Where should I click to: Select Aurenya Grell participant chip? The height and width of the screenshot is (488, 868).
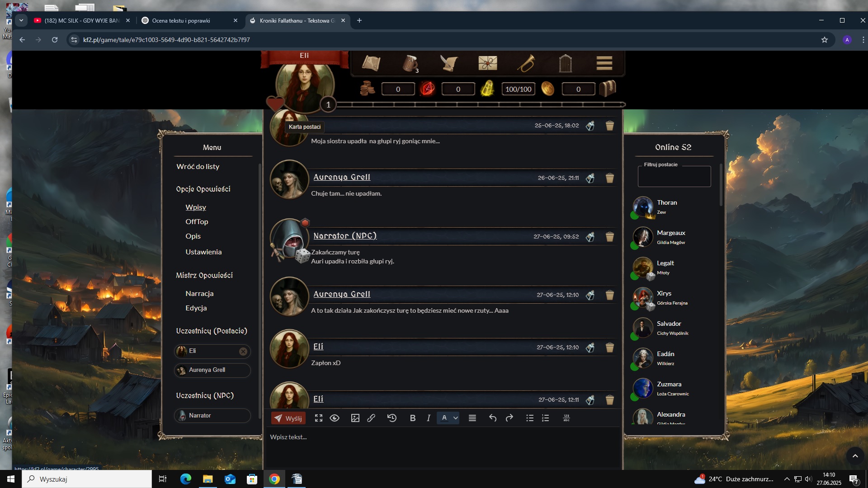(212, 370)
